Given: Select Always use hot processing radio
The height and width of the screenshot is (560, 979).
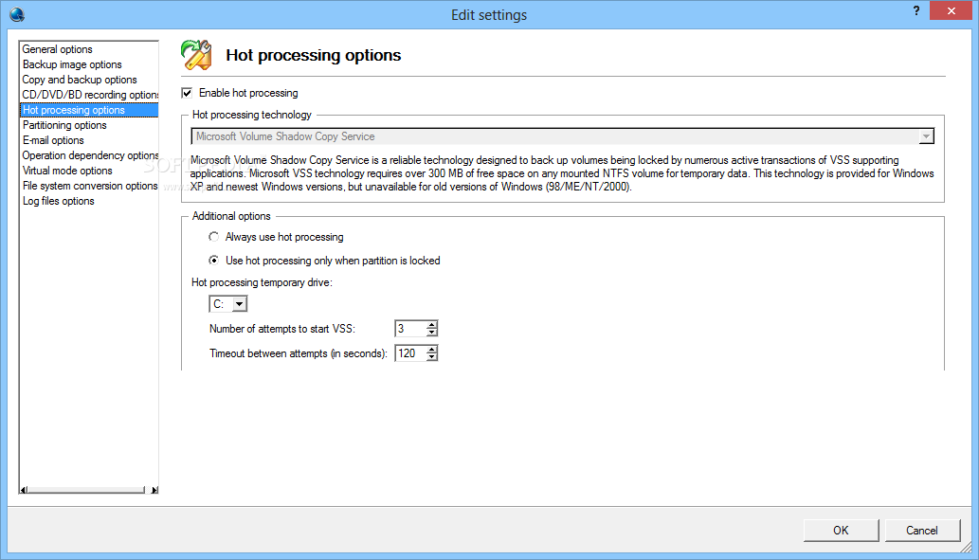Looking at the screenshot, I should [x=214, y=237].
